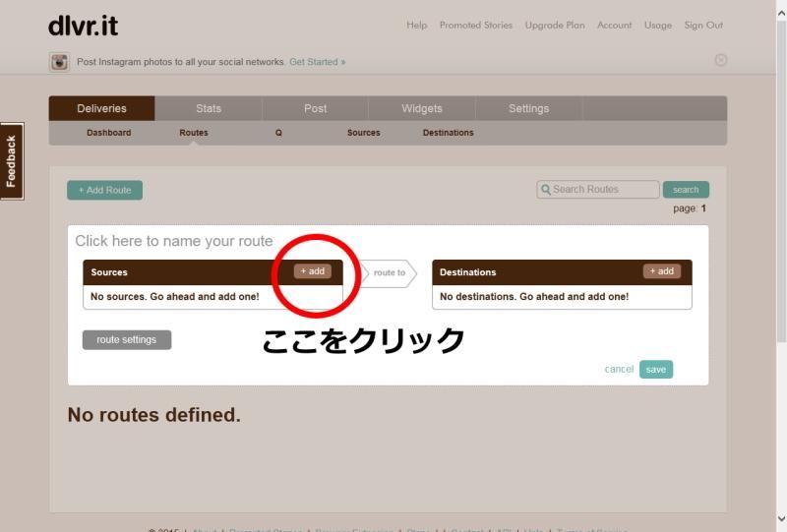Viewport: 787px width, 532px height.
Task: Click the 'route to' arrow label
Action: click(x=389, y=273)
